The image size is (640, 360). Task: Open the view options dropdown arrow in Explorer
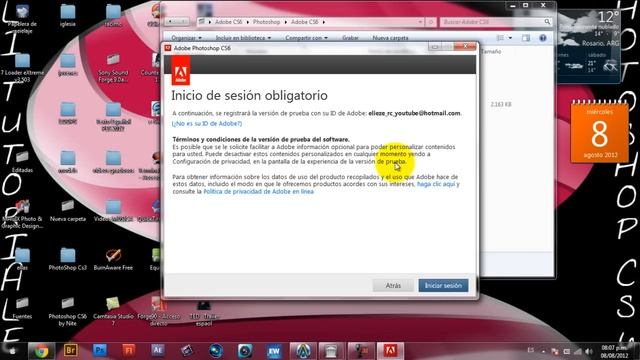510,38
